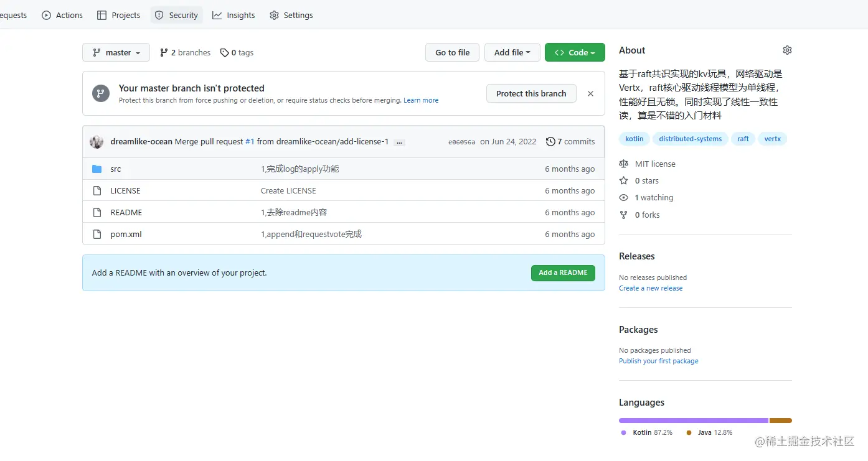Open the pom.xml file
868x461 pixels.
(x=126, y=235)
